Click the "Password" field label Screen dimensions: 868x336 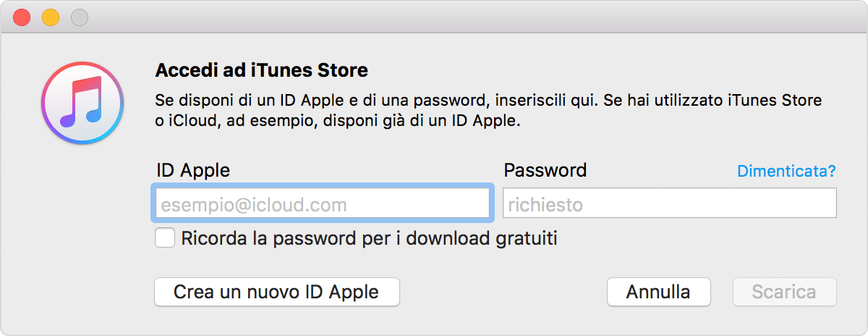tap(545, 171)
